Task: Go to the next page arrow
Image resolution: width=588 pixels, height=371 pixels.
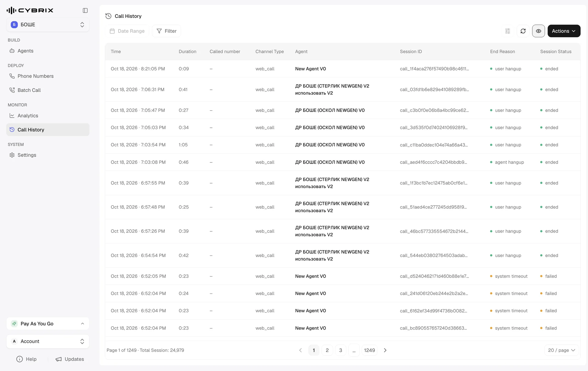Action: click(385, 350)
